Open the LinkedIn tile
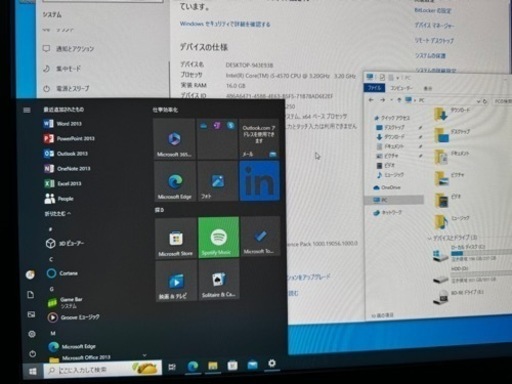 click(x=259, y=181)
